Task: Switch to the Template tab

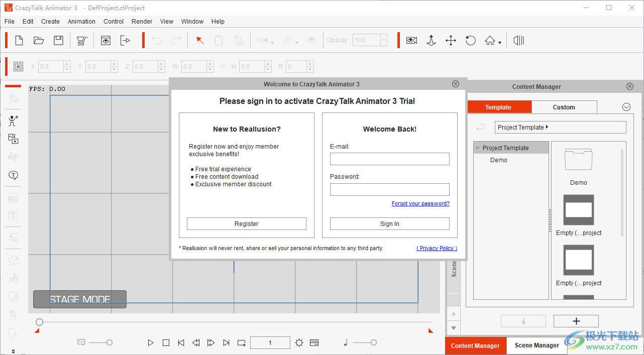Action: [499, 107]
